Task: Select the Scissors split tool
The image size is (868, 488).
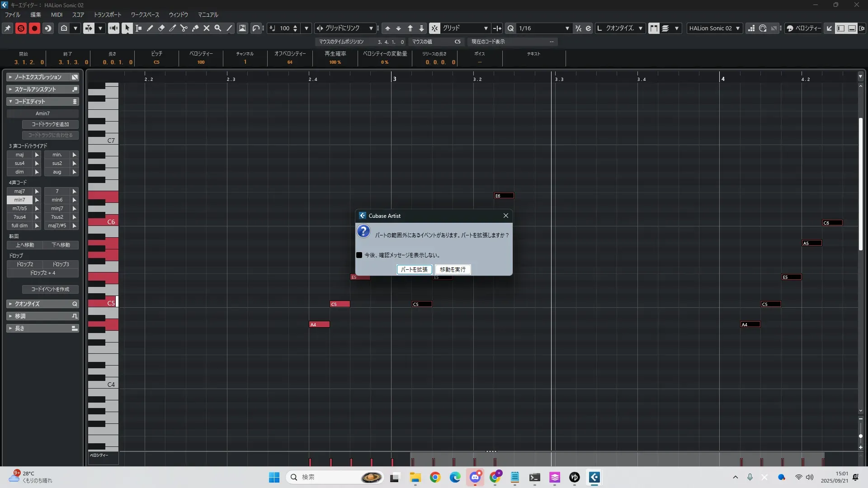Action: click(184, 28)
